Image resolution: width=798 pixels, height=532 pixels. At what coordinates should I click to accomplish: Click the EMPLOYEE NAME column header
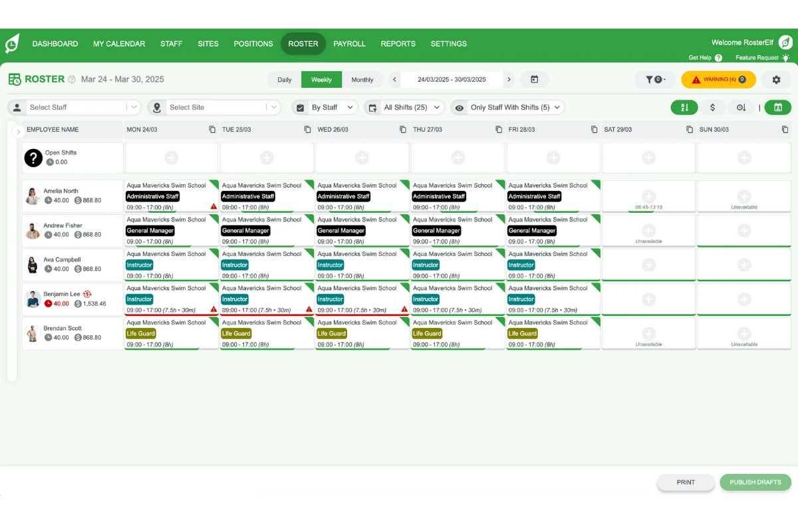tap(53, 130)
